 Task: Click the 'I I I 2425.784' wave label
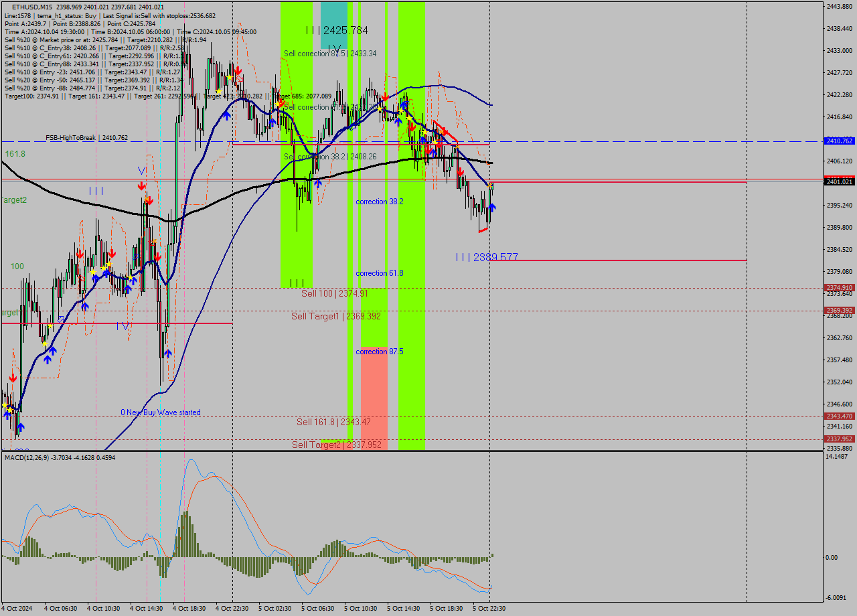[337, 30]
